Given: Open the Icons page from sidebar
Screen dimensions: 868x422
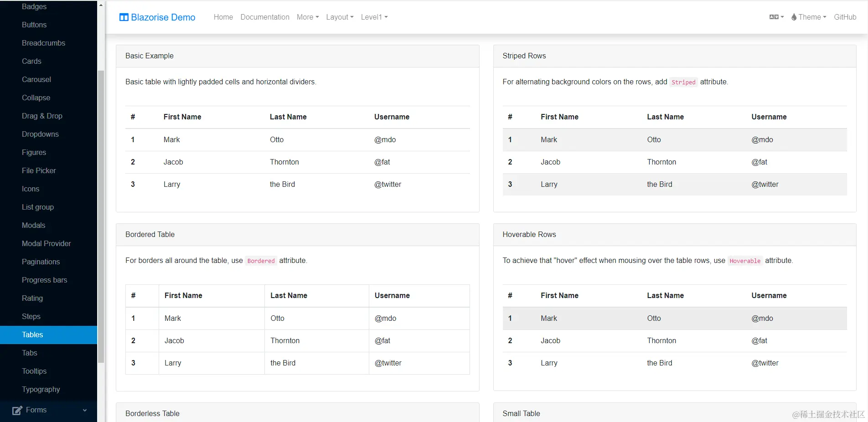Looking at the screenshot, I should pyautogui.click(x=31, y=189).
